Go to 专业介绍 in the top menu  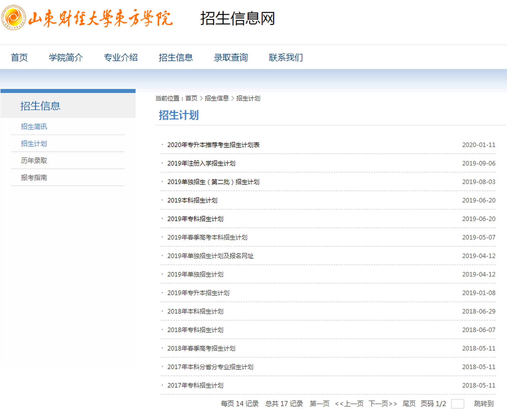tap(121, 58)
